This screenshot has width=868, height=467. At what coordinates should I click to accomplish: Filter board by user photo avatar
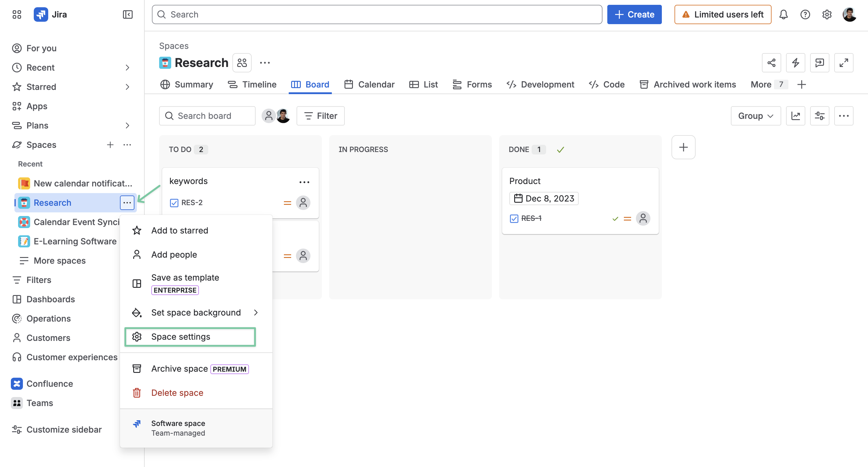[283, 116]
